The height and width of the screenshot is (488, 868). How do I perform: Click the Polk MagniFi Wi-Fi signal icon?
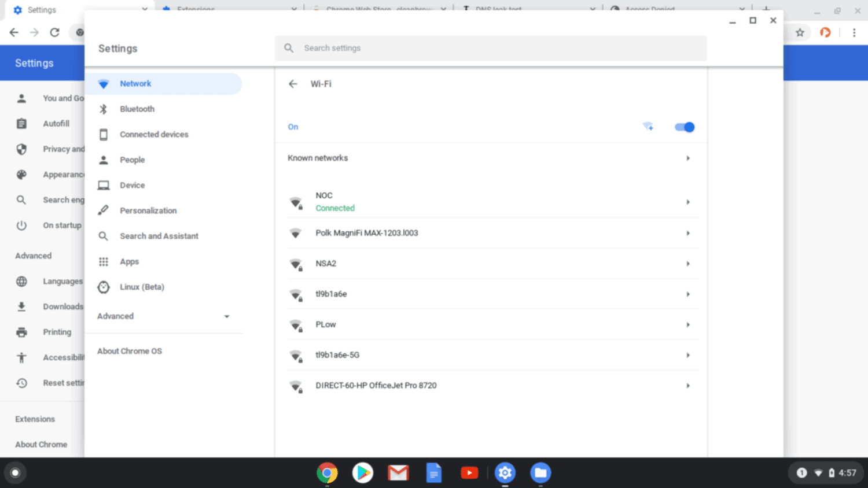coord(296,233)
